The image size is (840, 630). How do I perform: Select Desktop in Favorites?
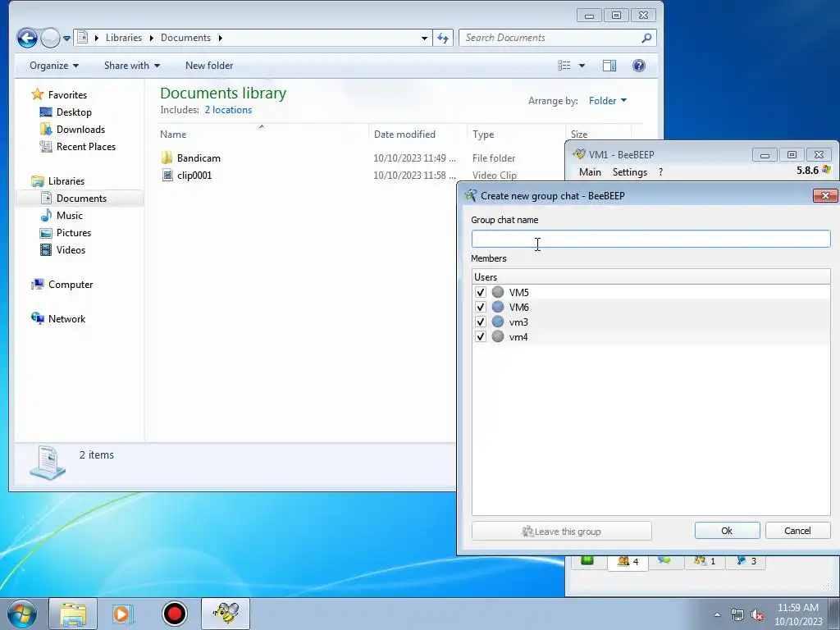pyautogui.click(x=74, y=112)
